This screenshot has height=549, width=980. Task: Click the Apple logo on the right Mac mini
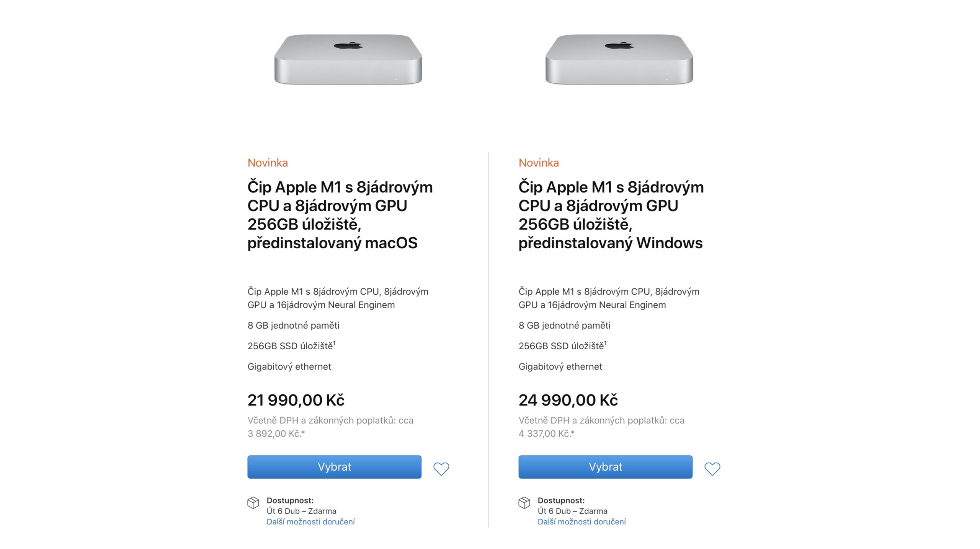(619, 46)
